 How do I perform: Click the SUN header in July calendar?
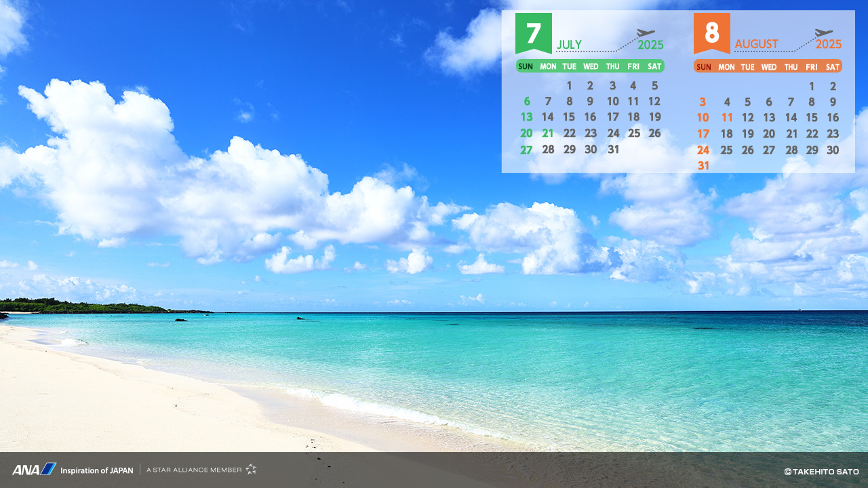526,66
